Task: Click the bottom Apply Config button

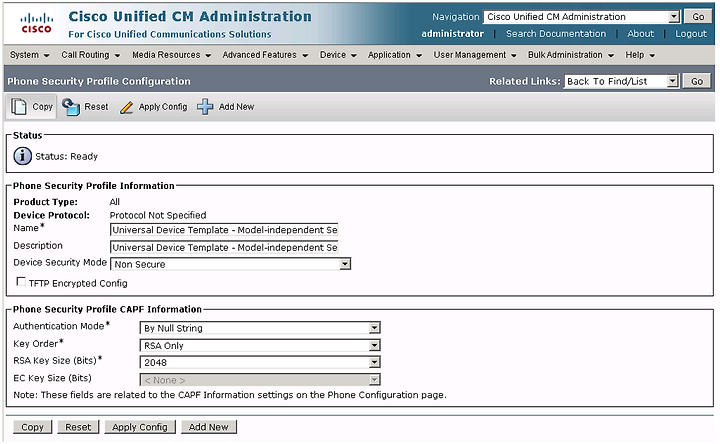Action: [x=140, y=427]
